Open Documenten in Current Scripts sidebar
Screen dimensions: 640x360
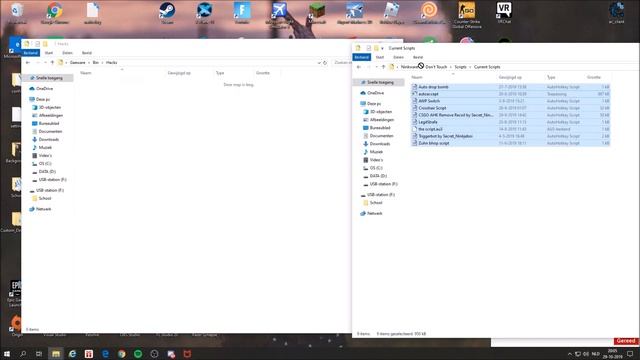[381, 136]
